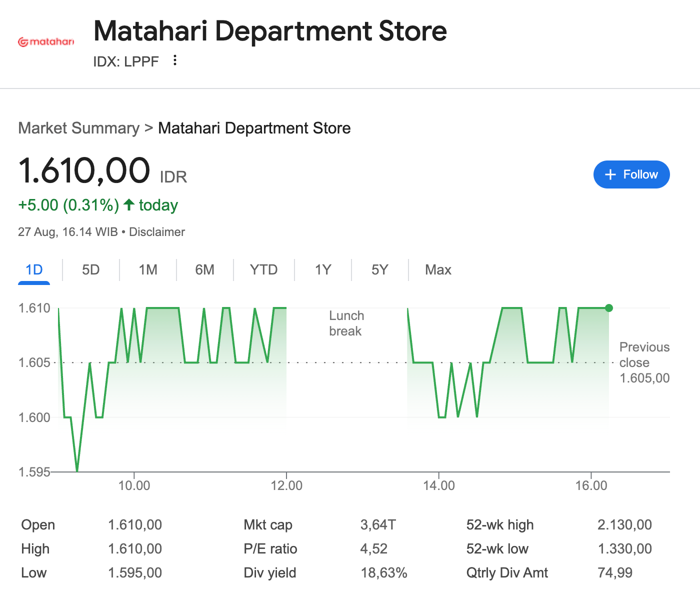Image resolution: width=700 pixels, height=602 pixels.
Task: Click the IDR currency label
Action: [173, 177]
